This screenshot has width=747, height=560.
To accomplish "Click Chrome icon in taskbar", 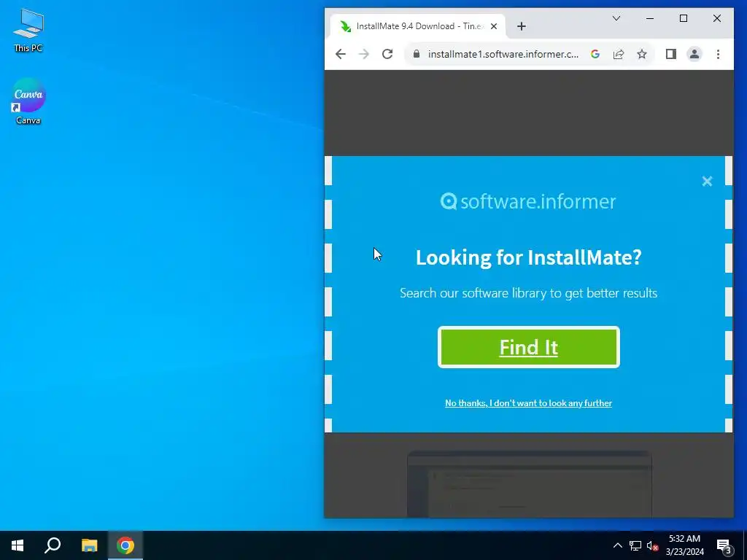I will click(x=125, y=545).
